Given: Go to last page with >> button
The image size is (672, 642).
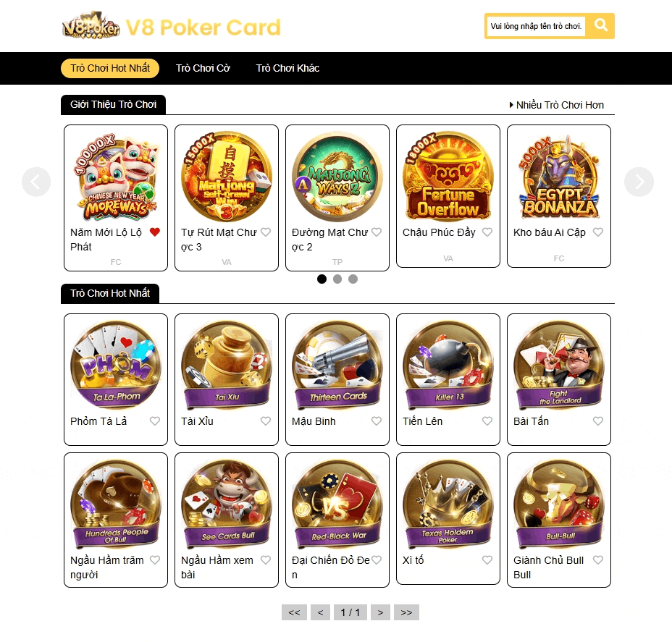Looking at the screenshot, I should pyautogui.click(x=406, y=612).
